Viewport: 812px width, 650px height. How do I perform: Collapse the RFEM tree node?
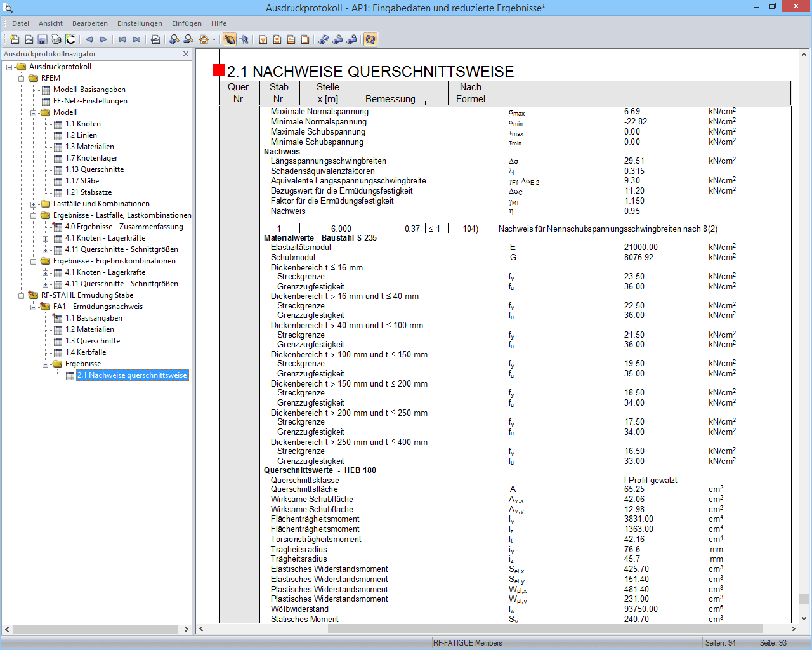click(22, 78)
